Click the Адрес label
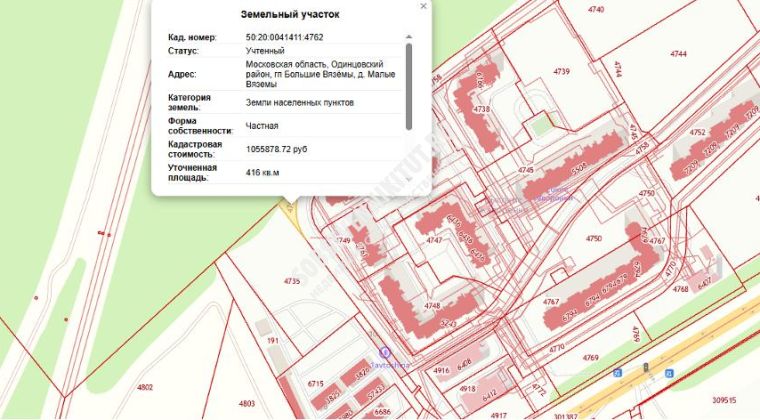Screen dimensions: 760x420 (x=182, y=74)
